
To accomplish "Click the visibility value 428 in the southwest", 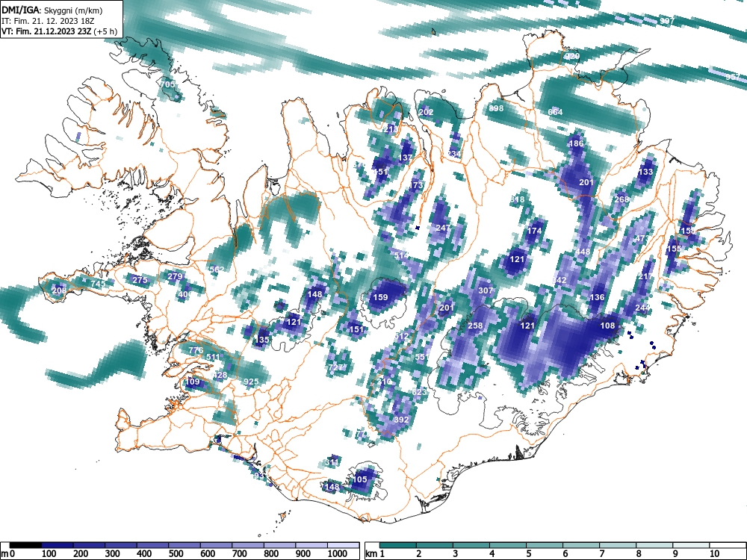I will [220, 375].
